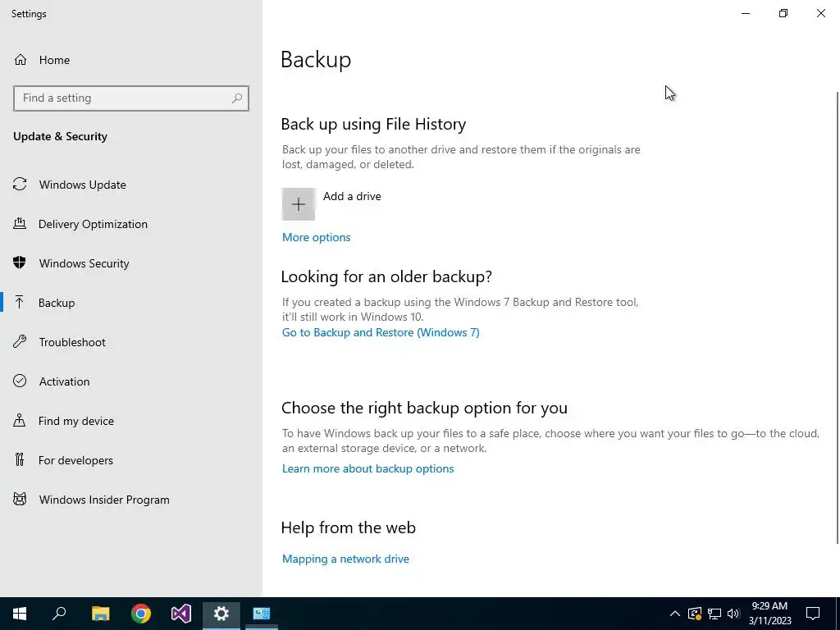
Task: Click the Find my device icon
Action: pyautogui.click(x=20, y=420)
